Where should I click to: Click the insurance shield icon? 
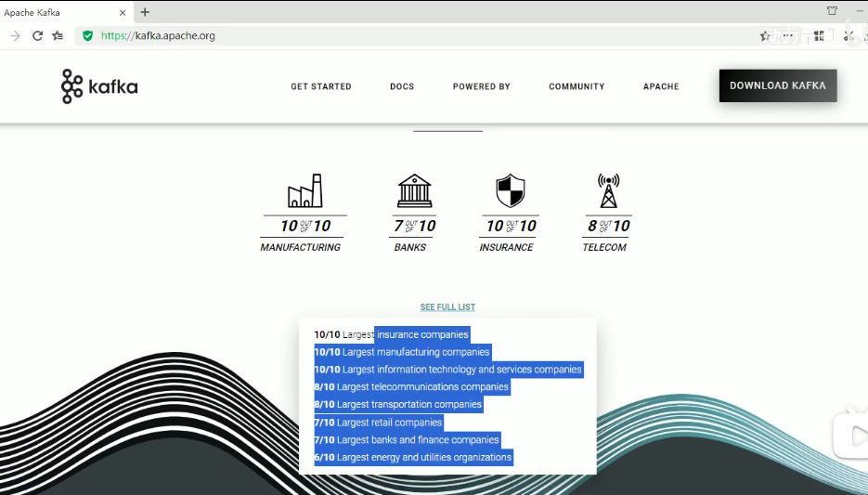(x=511, y=190)
